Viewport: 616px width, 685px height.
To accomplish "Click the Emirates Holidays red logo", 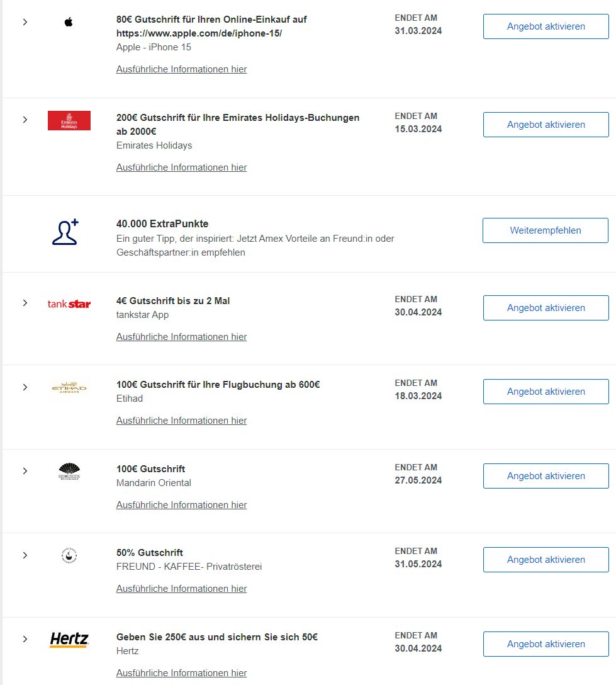I will pyautogui.click(x=69, y=121).
